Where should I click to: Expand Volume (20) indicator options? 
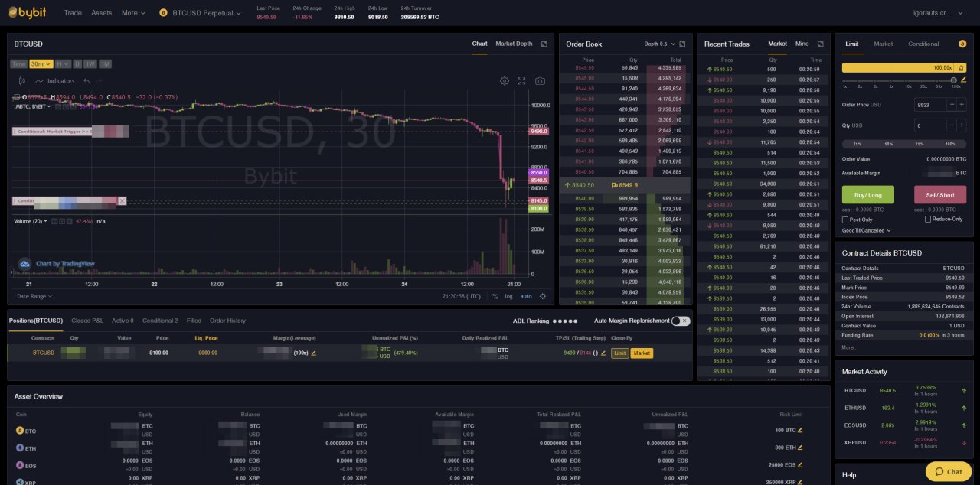tap(45, 221)
